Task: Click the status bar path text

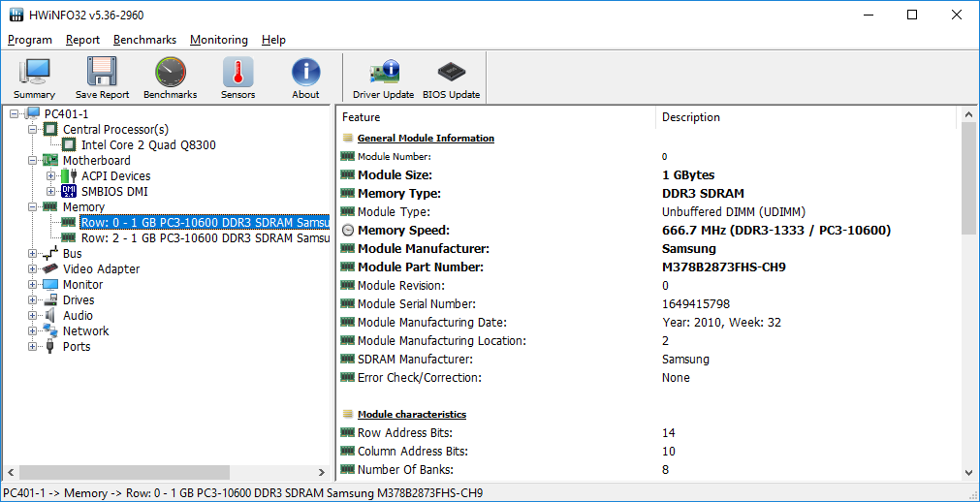Action: [x=242, y=493]
